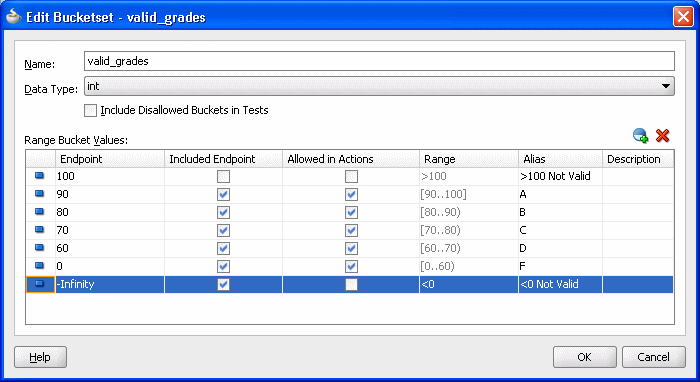
Task: Select the -Infinity endpoint cell
Action: click(110, 284)
